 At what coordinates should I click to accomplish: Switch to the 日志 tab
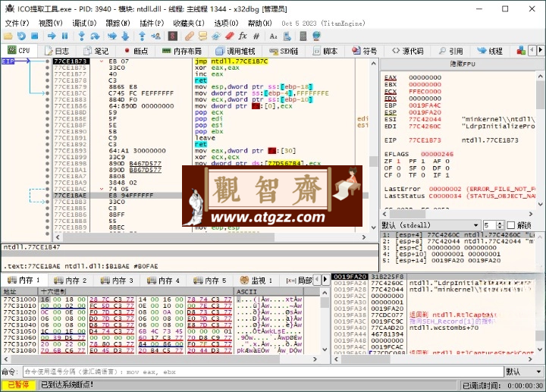click(x=57, y=51)
